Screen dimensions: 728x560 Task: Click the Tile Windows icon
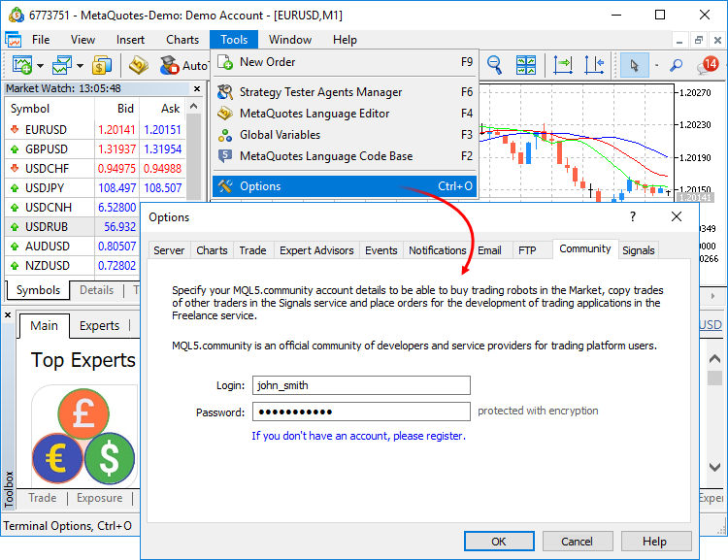526,65
